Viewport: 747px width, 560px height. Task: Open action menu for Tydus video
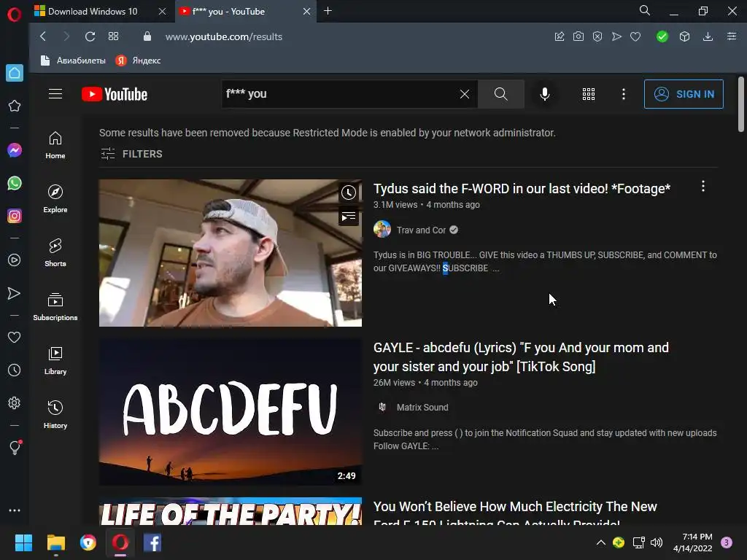point(703,186)
